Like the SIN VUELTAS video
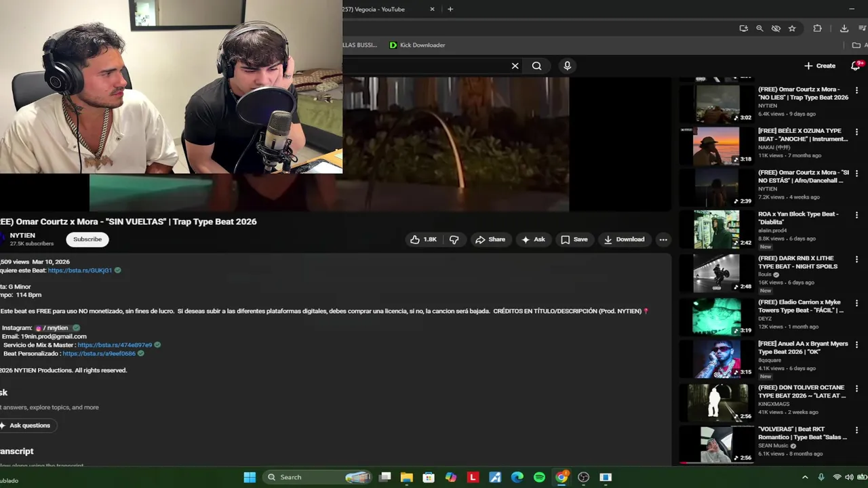The image size is (868, 488). point(423,239)
